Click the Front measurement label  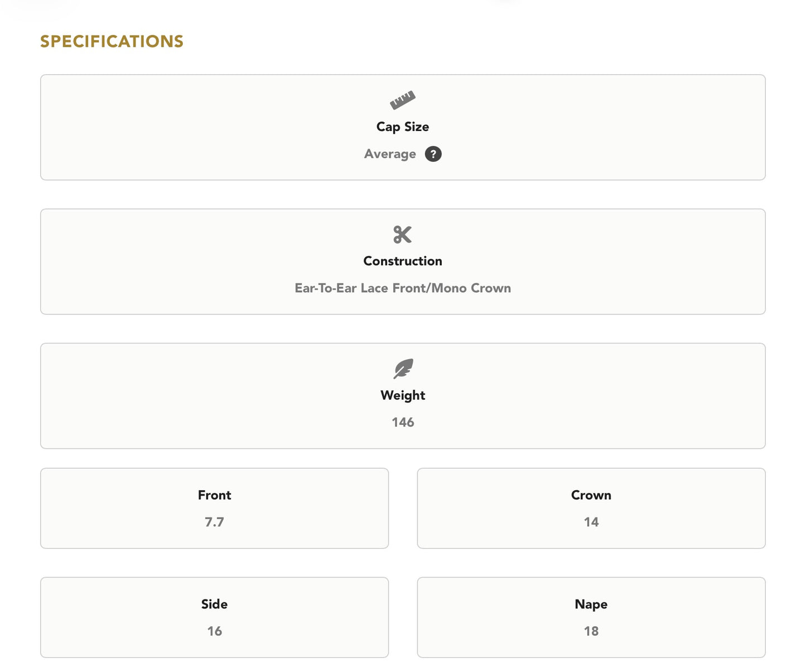(x=214, y=495)
